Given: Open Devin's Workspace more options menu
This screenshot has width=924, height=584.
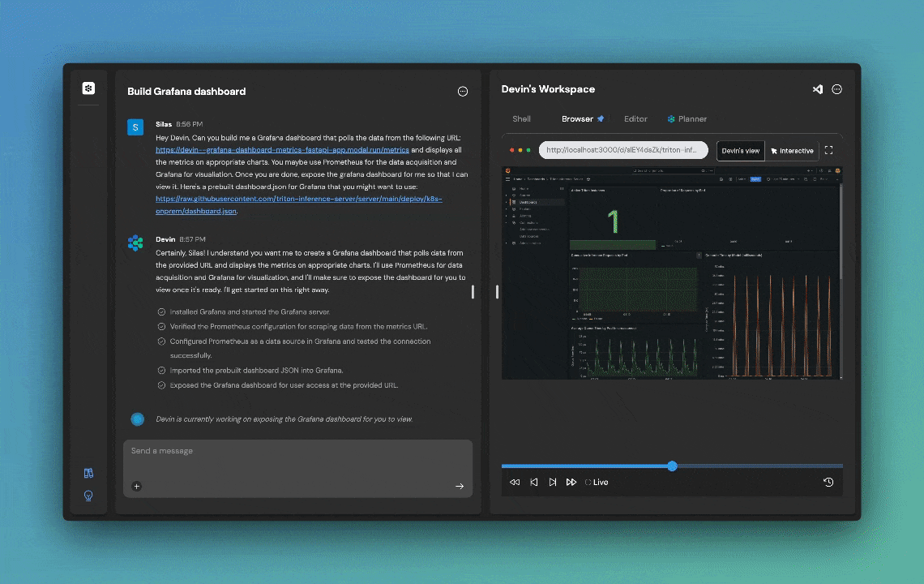Looking at the screenshot, I should pyautogui.click(x=836, y=90).
